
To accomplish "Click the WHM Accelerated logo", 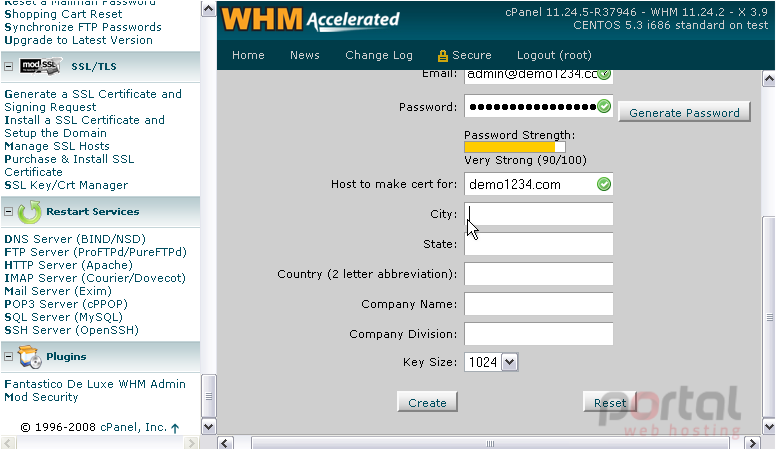I will (310, 20).
